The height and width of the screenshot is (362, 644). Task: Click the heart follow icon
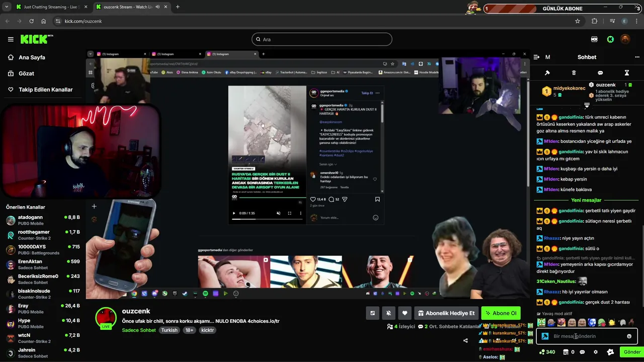405,313
